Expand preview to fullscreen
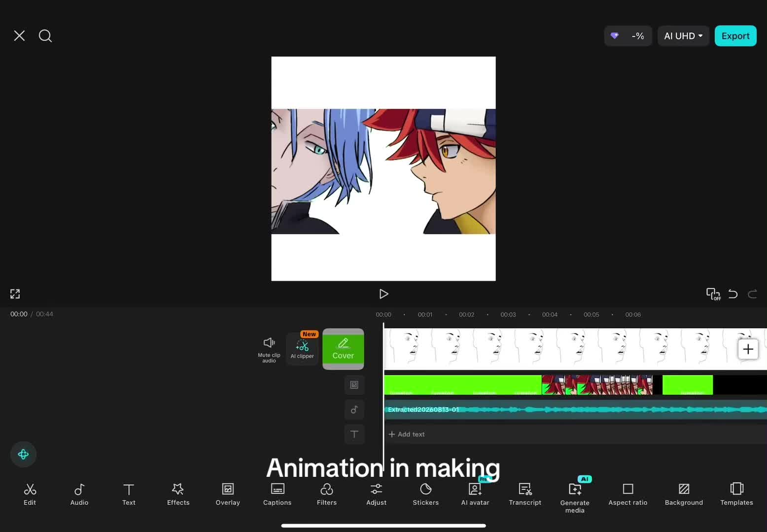The image size is (767, 532). (15, 294)
